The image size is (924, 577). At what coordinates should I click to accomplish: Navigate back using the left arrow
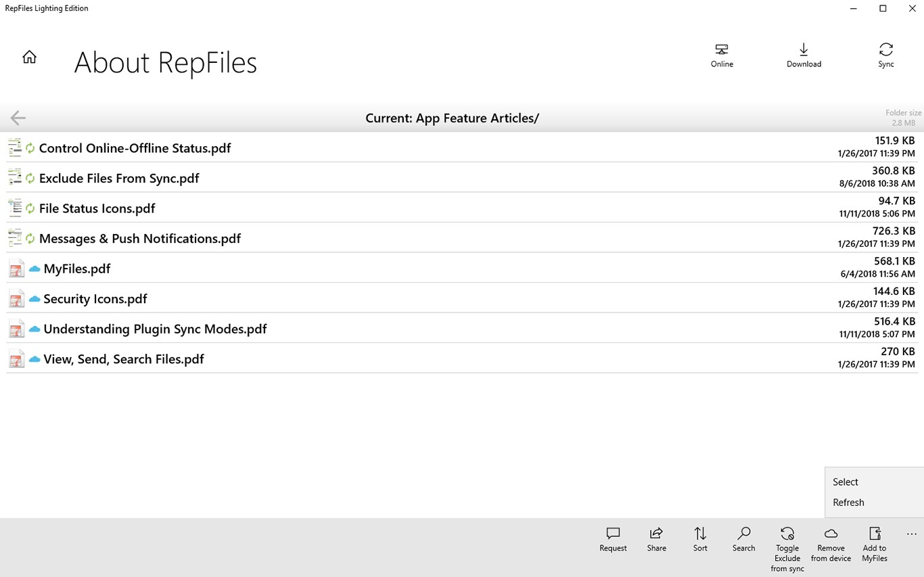click(x=18, y=118)
